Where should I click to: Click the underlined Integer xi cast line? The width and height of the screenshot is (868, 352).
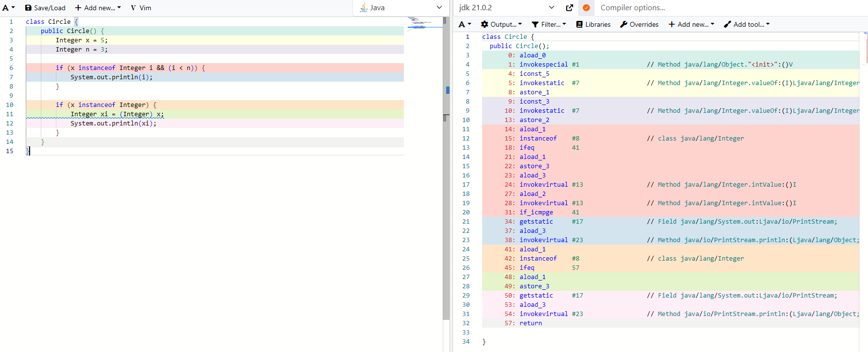[117, 114]
